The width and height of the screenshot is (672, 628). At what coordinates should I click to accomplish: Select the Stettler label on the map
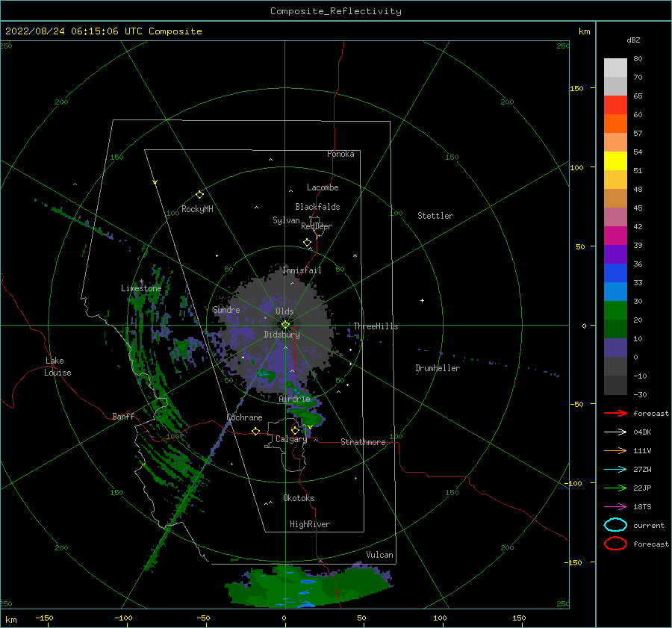click(x=435, y=216)
